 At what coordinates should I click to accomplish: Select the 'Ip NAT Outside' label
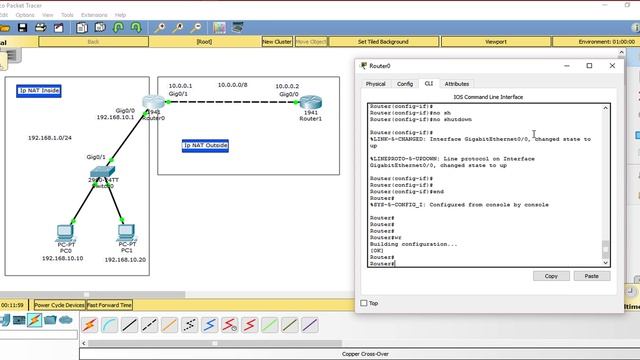pyautogui.click(x=205, y=145)
